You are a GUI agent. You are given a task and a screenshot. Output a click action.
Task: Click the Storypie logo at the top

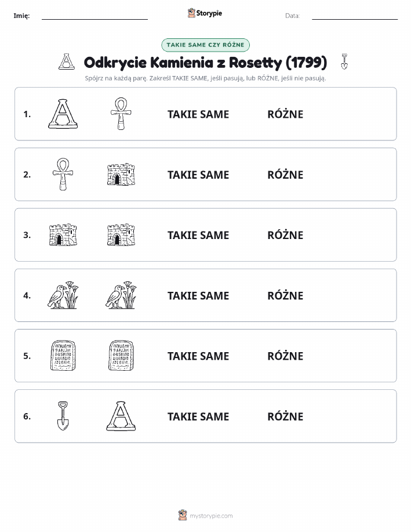(x=205, y=13)
